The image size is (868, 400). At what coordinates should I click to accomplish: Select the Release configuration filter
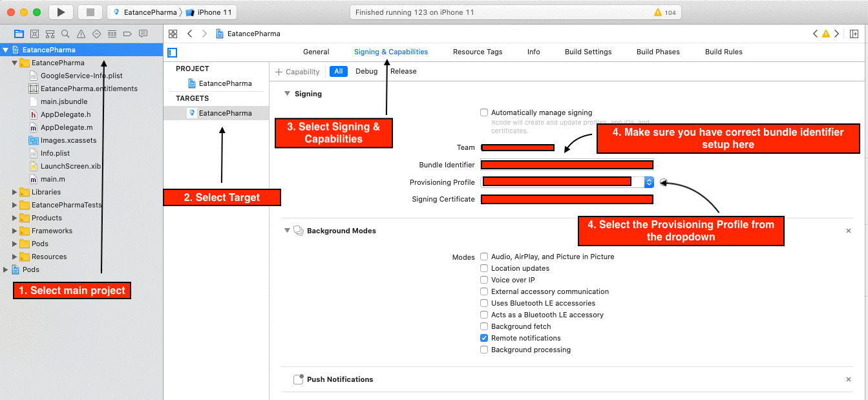(x=403, y=72)
